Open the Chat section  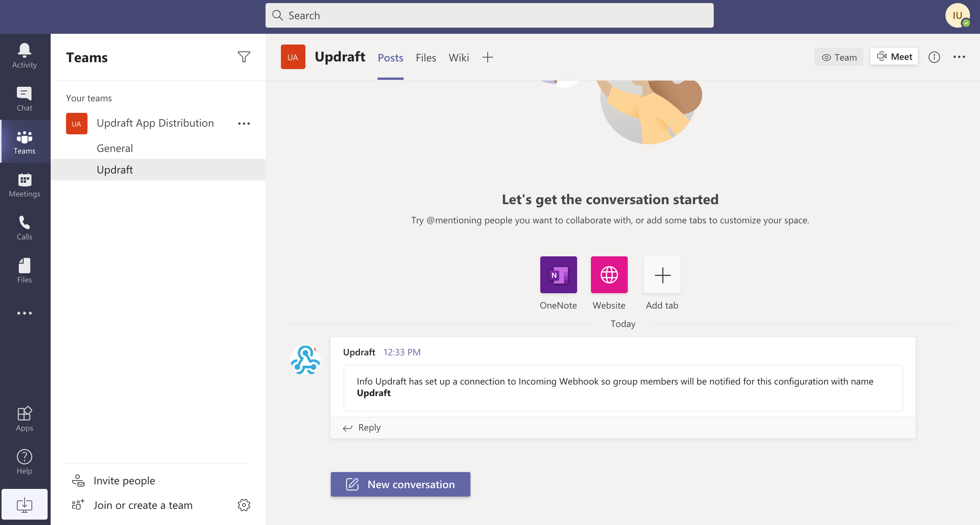[25, 99]
